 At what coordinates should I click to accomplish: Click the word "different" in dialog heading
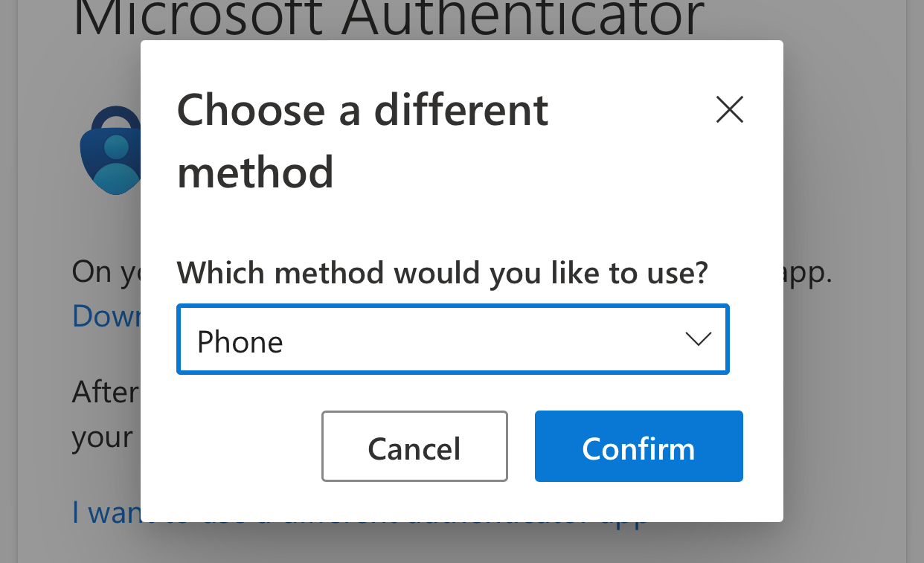click(x=461, y=110)
